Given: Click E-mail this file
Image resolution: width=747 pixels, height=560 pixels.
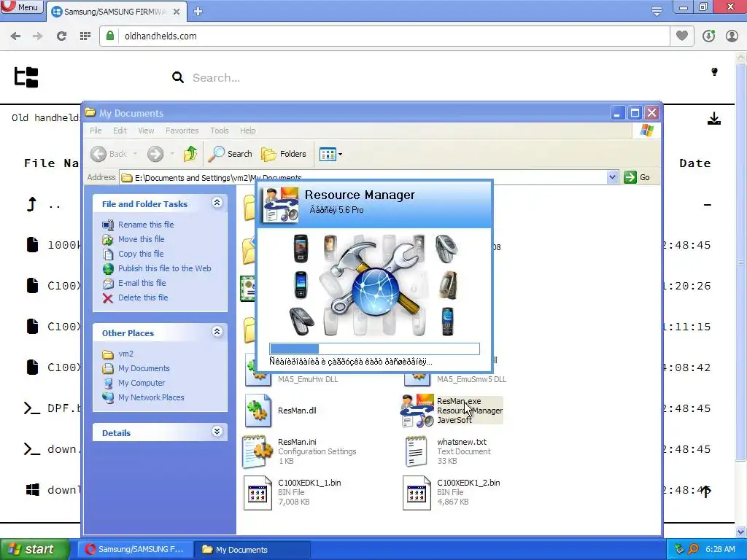Looking at the screenshot, I should coord(142,283).
